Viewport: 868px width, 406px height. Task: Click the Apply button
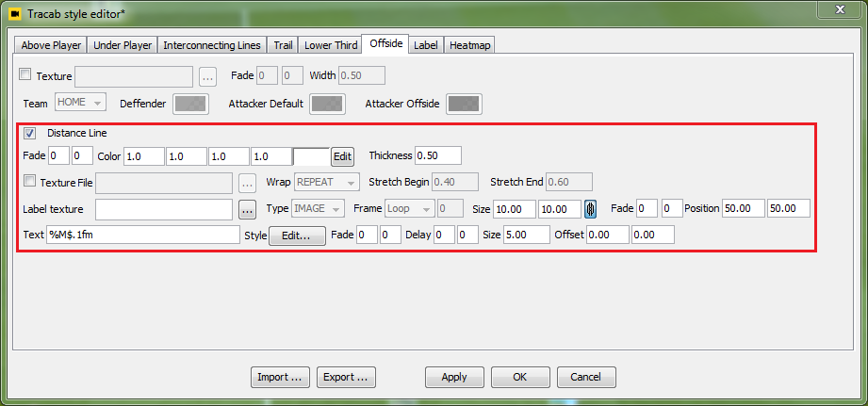point(454,377)
